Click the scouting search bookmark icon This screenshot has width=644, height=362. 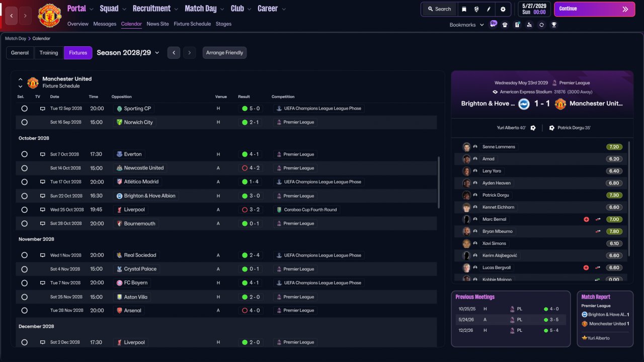(529, 25)
